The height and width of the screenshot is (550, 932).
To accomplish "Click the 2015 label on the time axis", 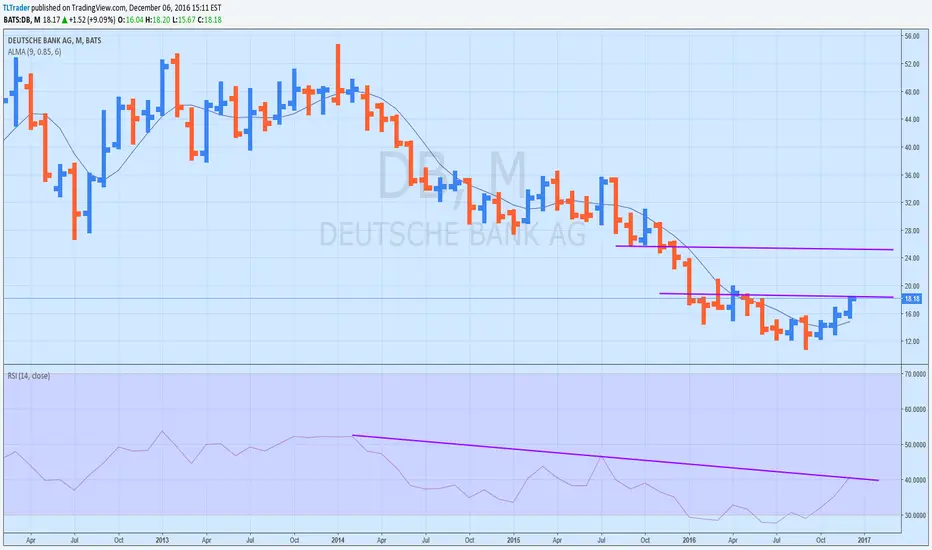I will coord(514,540).
